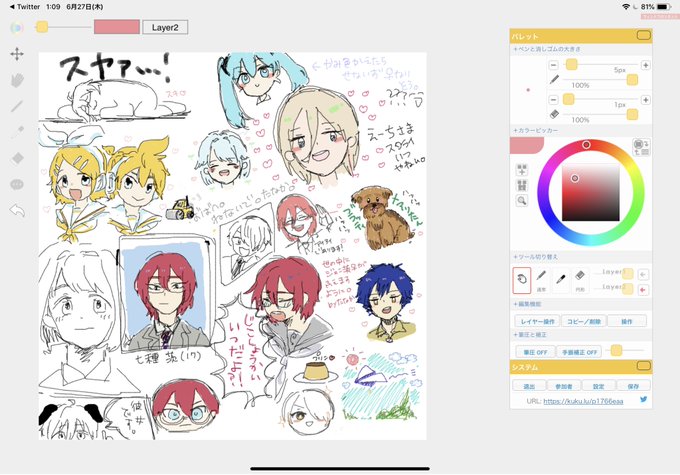Share the room via Twitter bird icon

(x=644, y=400)
